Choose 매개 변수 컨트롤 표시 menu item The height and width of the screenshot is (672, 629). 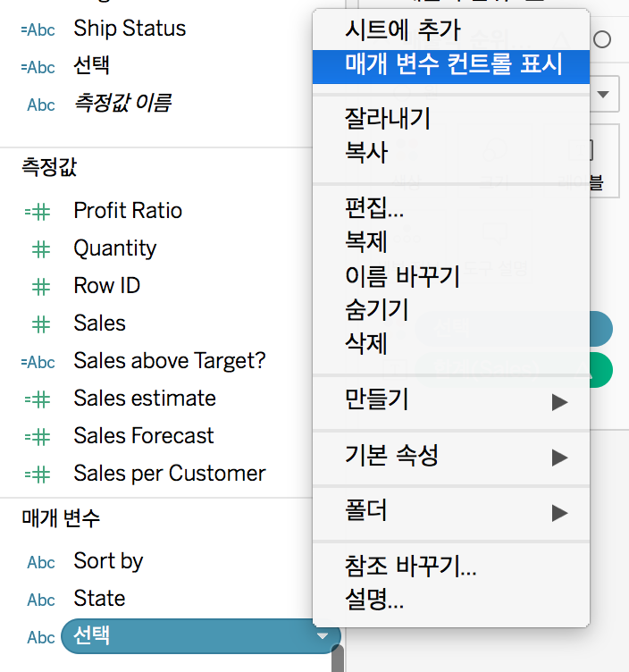point(451,66)
